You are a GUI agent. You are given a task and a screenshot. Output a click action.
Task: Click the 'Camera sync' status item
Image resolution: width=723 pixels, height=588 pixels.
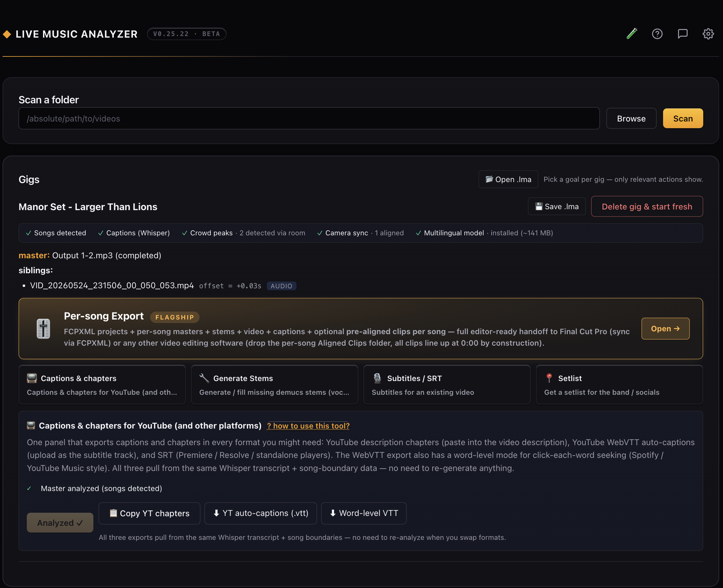[360, 233]
